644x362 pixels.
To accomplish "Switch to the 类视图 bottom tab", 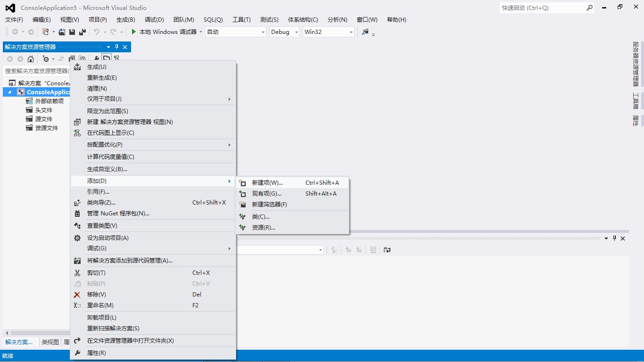I will coord(50,342).
